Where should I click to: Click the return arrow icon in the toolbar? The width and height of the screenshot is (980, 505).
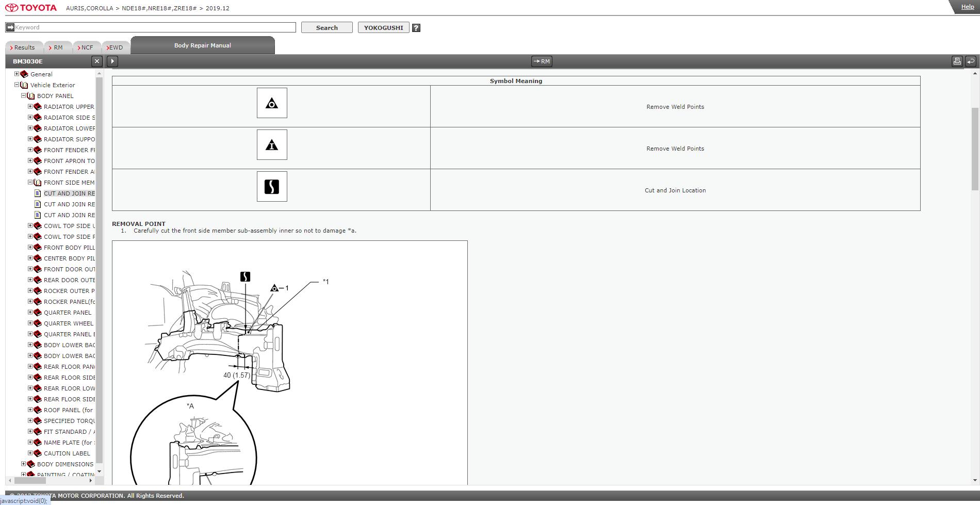[x=971, y=61]
